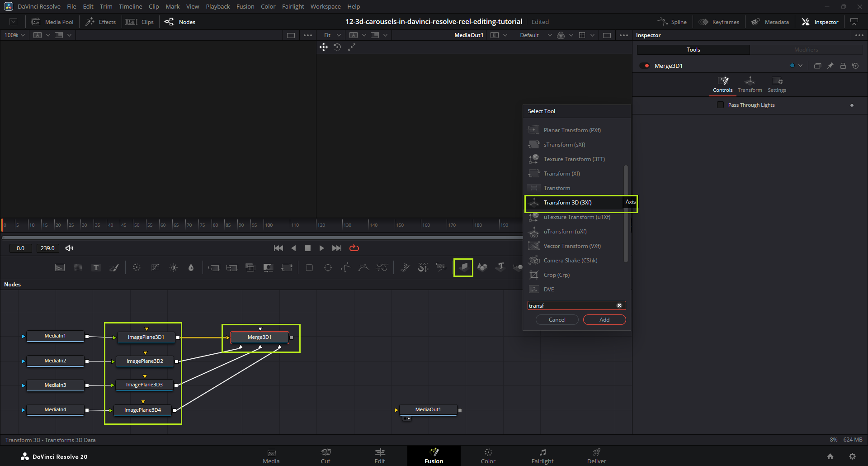Pin the Merge3D1 tool in Inspector
The image size is (868, 466).
(830, 66)
